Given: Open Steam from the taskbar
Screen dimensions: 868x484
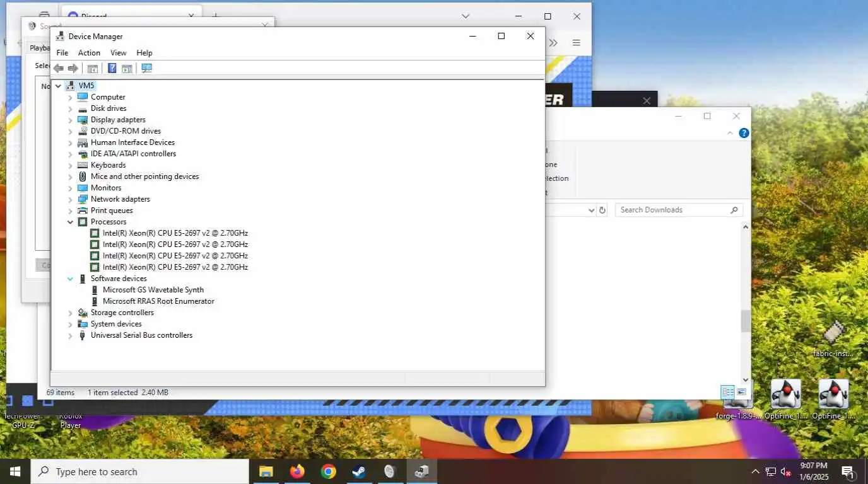Looking at the screenshot, I should (x=358, y=471).
